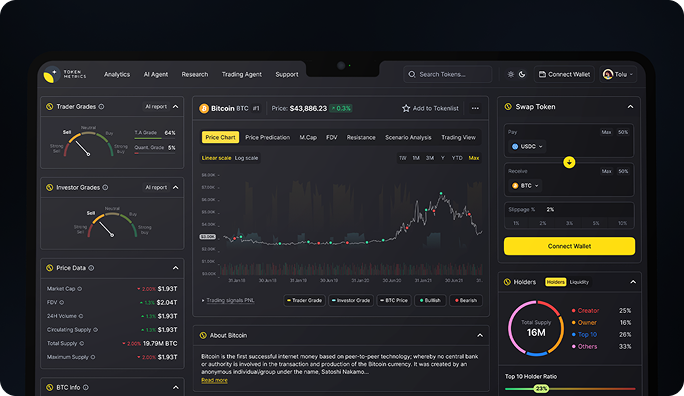Switch to light mode sun icon
The image size is (684, 396).
510,75
